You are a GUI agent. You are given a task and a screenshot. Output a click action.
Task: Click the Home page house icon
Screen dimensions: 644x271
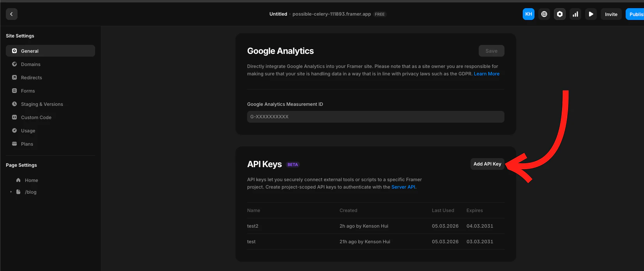point(18,180)
